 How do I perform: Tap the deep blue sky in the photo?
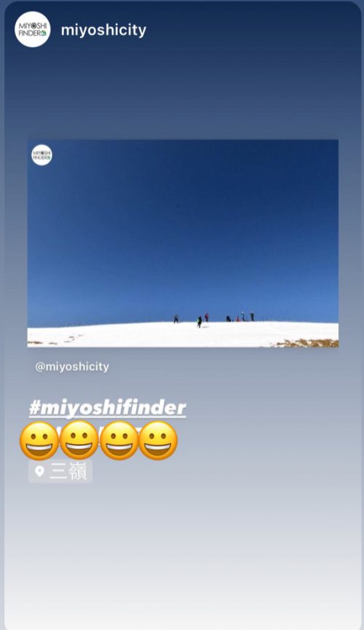[x=183, y=229]
